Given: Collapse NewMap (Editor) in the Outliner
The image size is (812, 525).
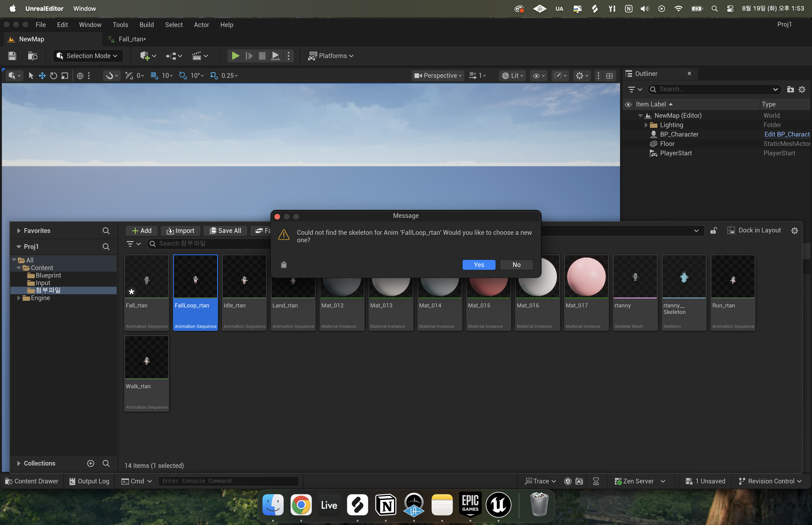Looking at the screenshot, I should coord(640,116).
